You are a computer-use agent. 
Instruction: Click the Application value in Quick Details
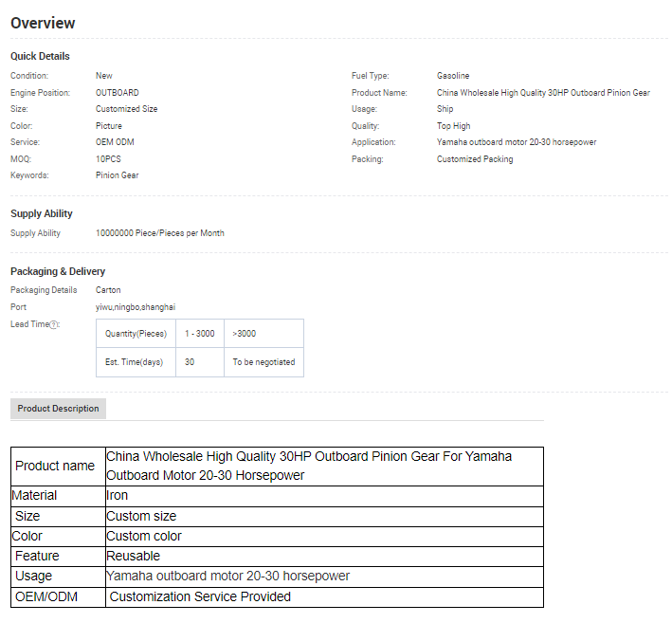(x=517, y=142)
